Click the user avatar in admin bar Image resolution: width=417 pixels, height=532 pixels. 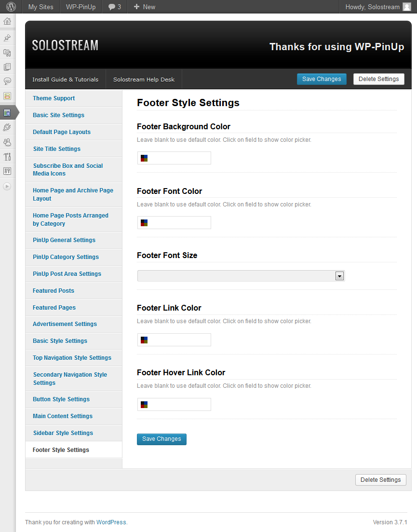[x=407, y=7]
